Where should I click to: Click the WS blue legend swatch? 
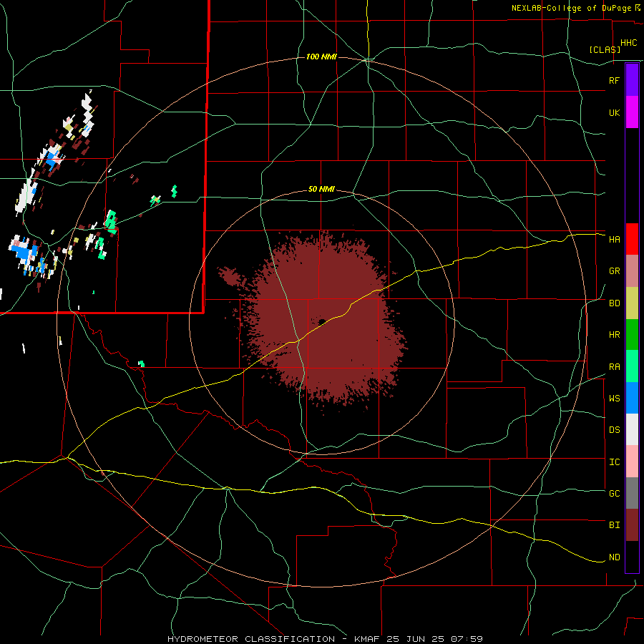coord(632,398)
